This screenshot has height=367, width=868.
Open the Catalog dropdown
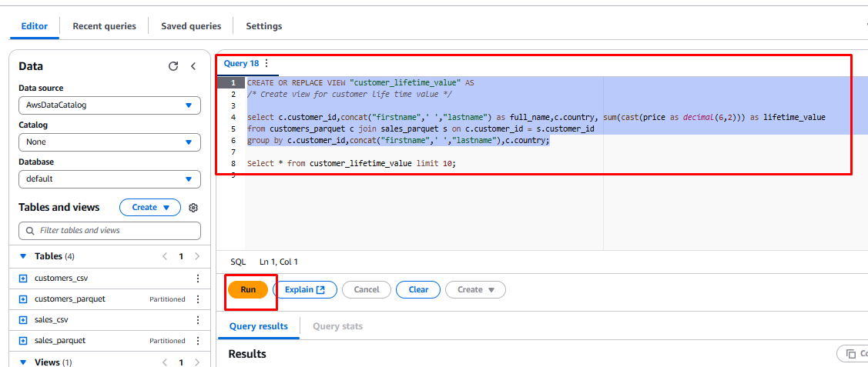[109, 142]
